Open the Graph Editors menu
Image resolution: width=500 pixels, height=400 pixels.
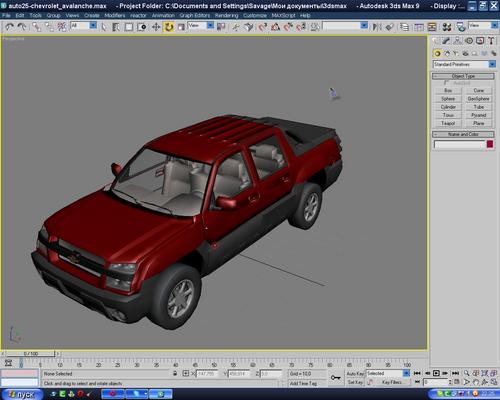[195, 15]
